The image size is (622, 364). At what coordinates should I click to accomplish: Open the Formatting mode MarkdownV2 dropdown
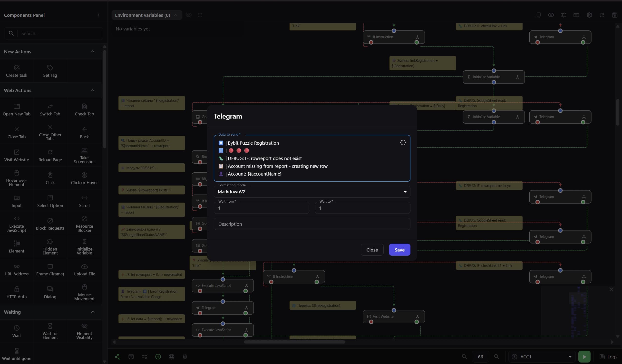click(312, 192)
